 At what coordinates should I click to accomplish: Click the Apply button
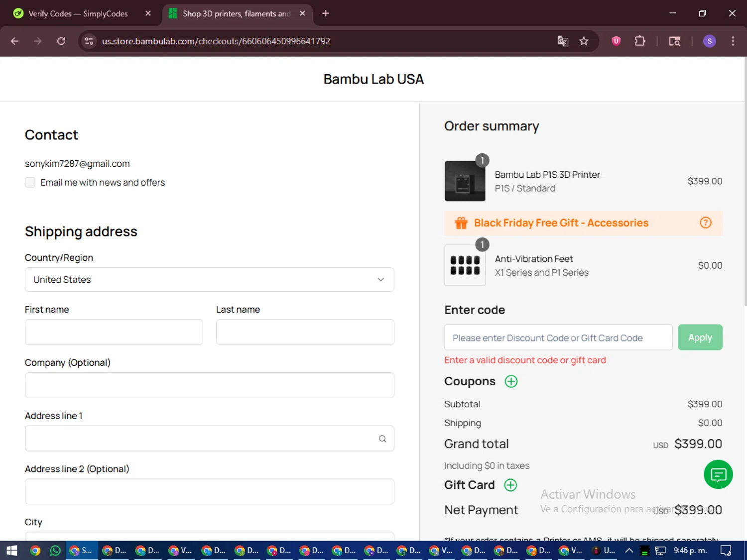pyautogui.click(x=700, y=337)
